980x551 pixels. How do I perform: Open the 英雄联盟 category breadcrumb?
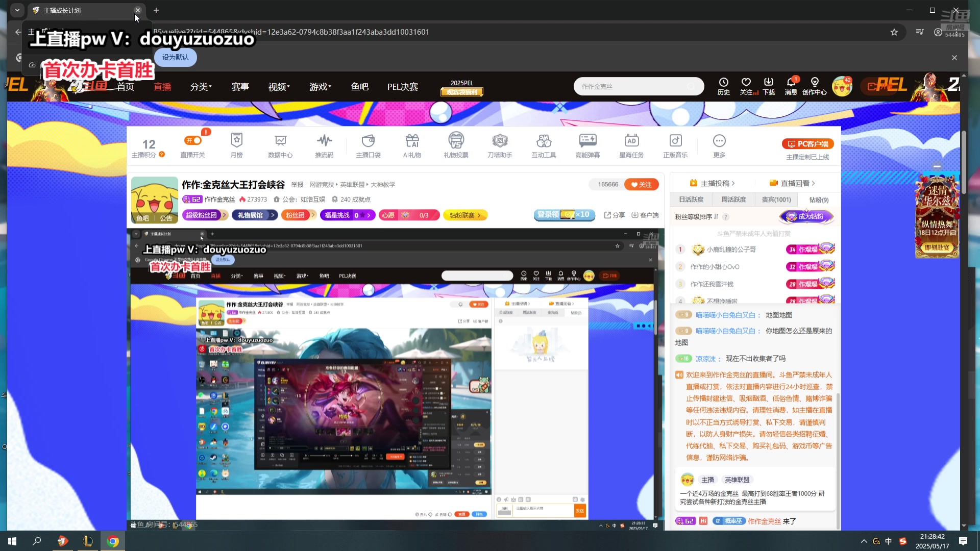click(352, 185)
